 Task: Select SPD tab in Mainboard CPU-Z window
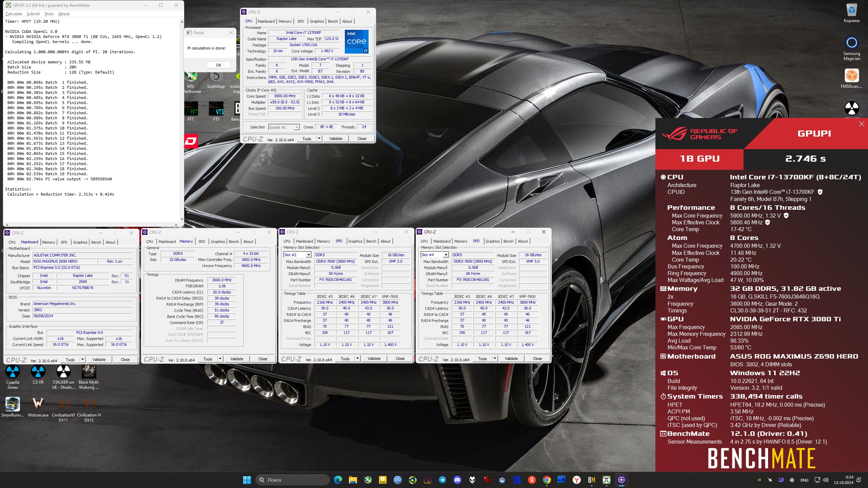tap(64, 242)
